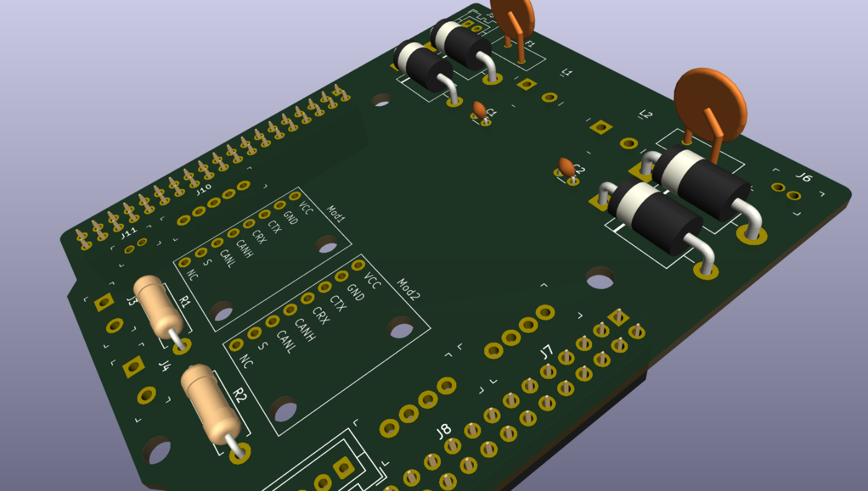Viewport: 868px width, 491px height.
Task: Click the square pad of J4
Action: 133,366
